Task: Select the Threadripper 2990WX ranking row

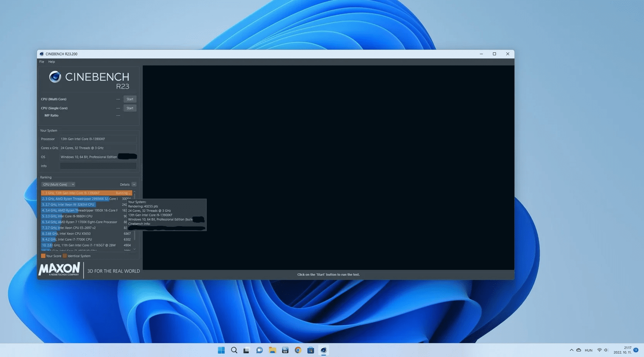Action: pos(86,199)
